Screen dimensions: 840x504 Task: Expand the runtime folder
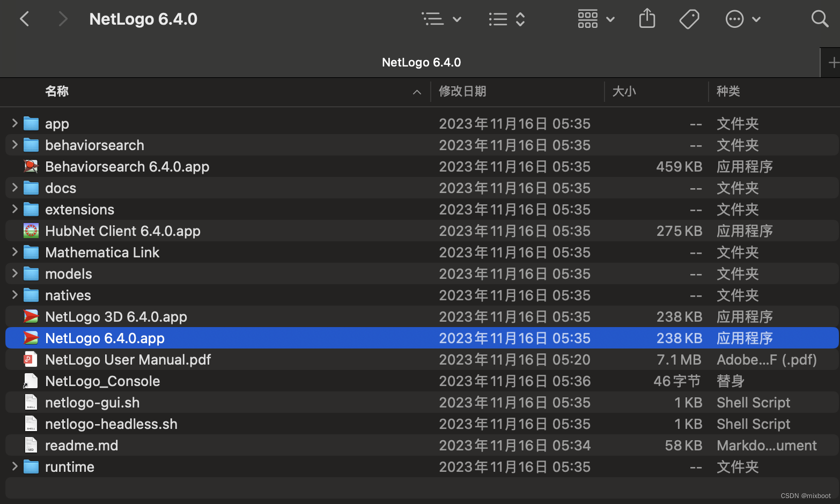pyautogui.click(x=14, y=466)
